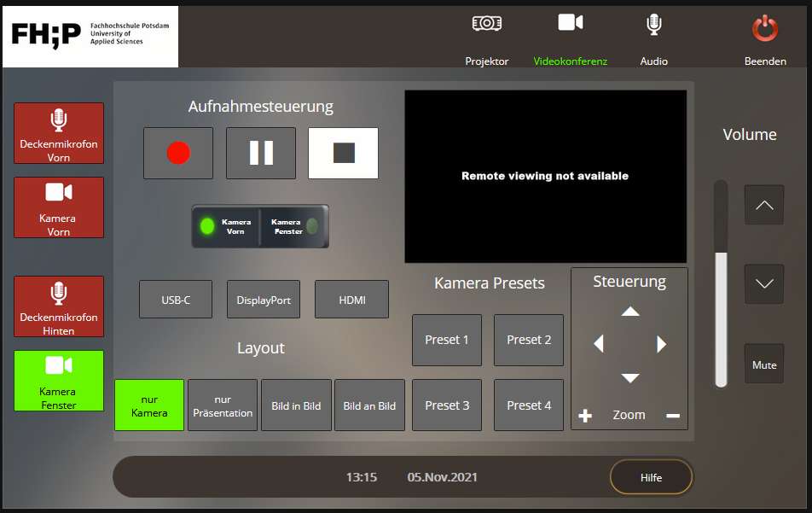Toggle the Deckenmikrofon Vorn microphone
Image resolution: width=812 pixels, height=513 pixels.
pos(59,133)
